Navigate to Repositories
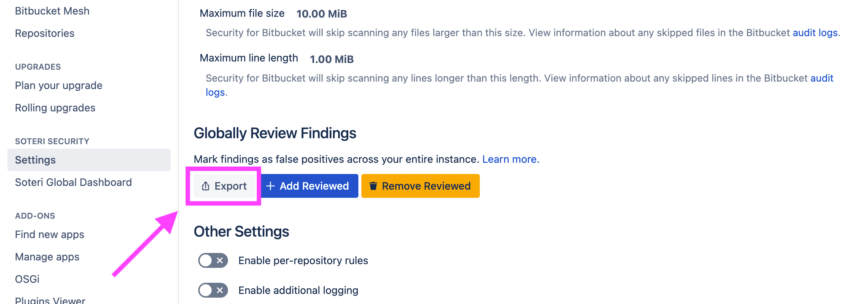Viewport: 868px width, 304px height. pyautogui.click(x=44, y=33)
